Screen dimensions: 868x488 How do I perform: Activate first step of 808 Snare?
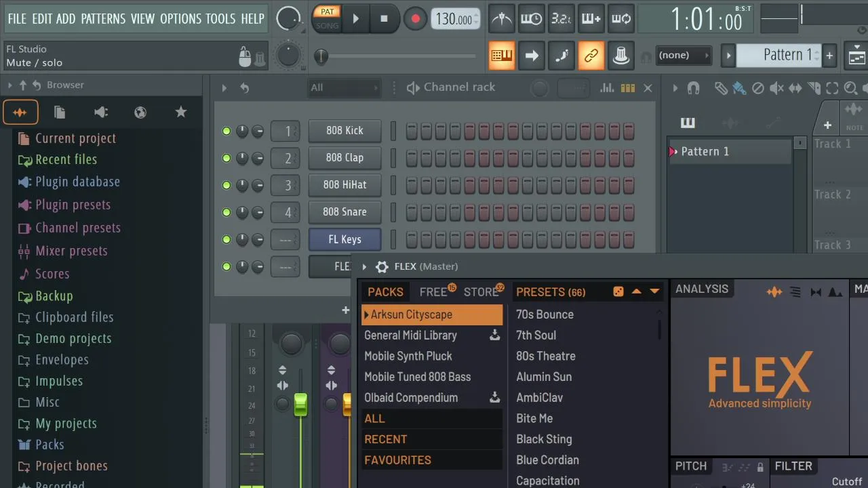pyautogui.click(x=412, y=212)
